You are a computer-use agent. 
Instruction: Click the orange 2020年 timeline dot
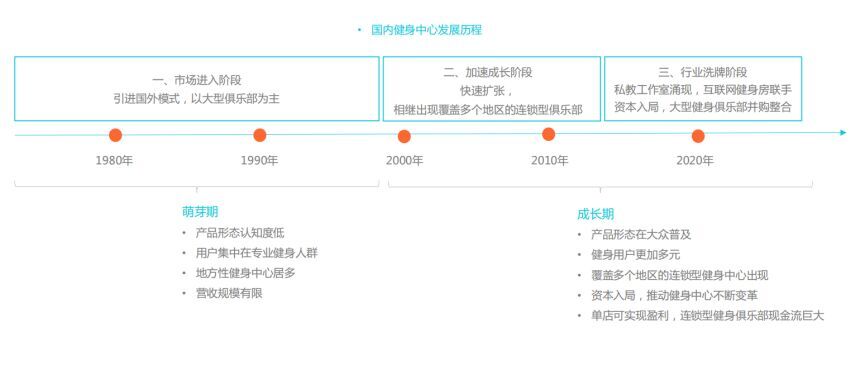pyautogui.click(x=698, y=136)
